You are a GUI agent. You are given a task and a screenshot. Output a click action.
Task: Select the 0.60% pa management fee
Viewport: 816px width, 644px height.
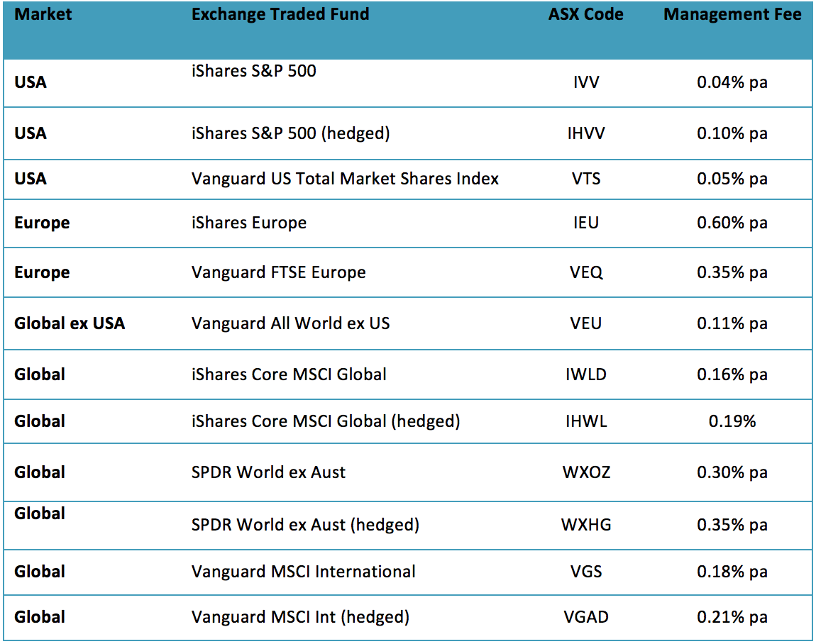[732, 223]
